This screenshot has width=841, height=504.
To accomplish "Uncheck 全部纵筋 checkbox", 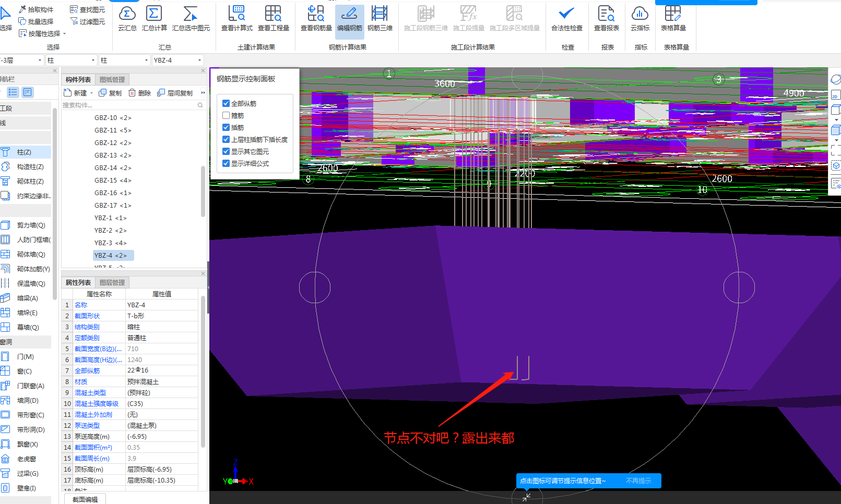I will click(x=226, y=103).
